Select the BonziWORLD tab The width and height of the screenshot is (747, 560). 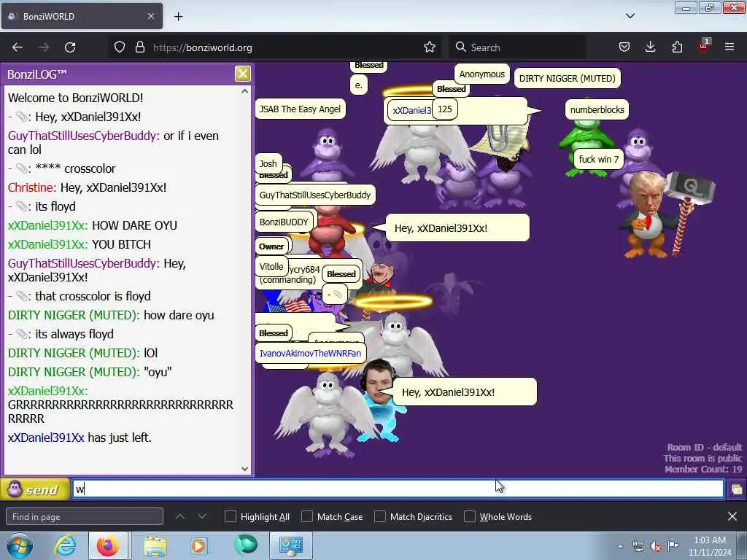(x=82, y=16)
